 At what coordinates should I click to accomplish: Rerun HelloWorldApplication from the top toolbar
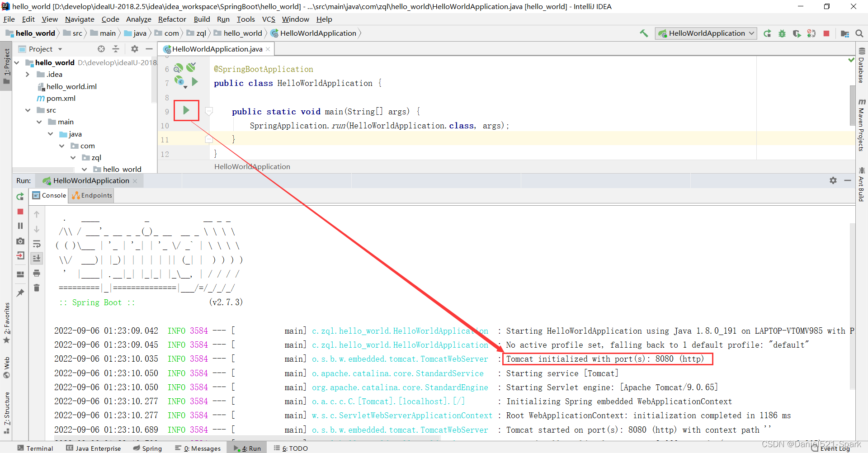tap(767, 33)
